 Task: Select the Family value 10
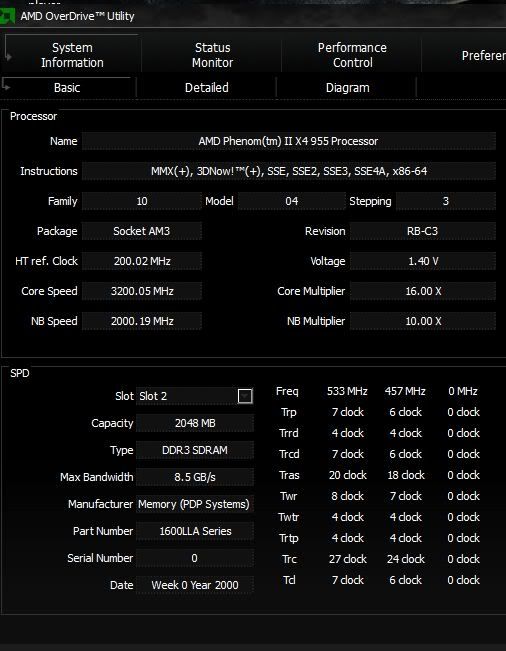click(142, 201)
